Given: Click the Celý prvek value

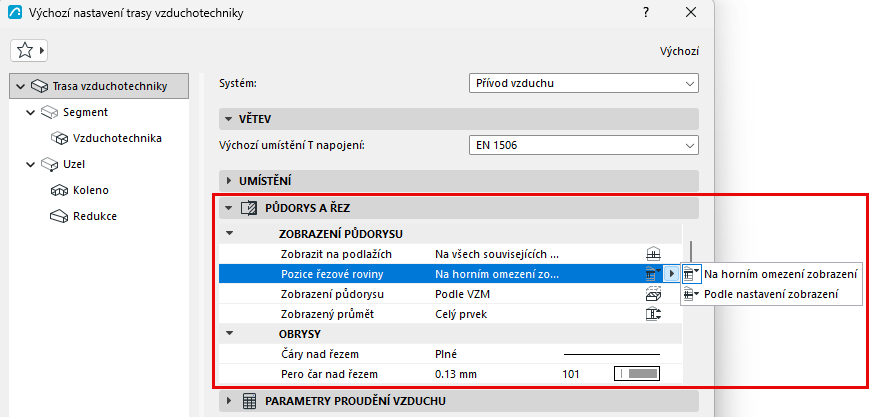Looking at the screenshot, I should 461,314.
